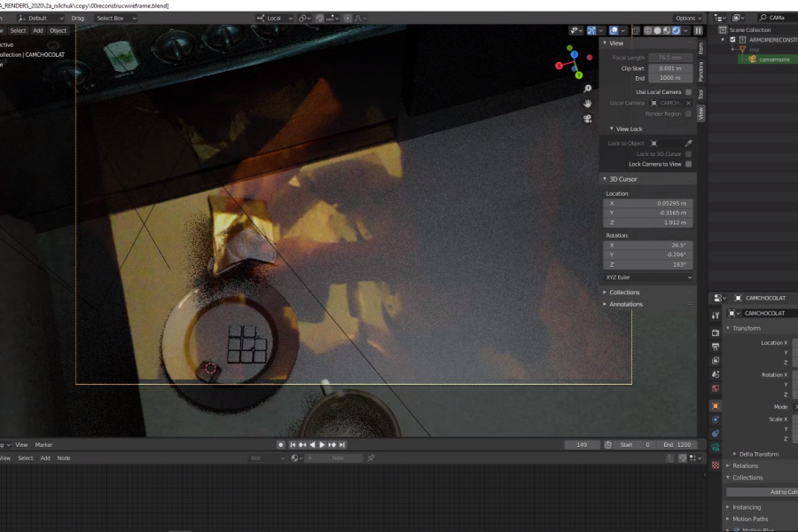Image resolution: width=798 pixels, height=532 pixels.
Task: Switch to rendered viewport shading mode
Action: (x=677, y=30)
